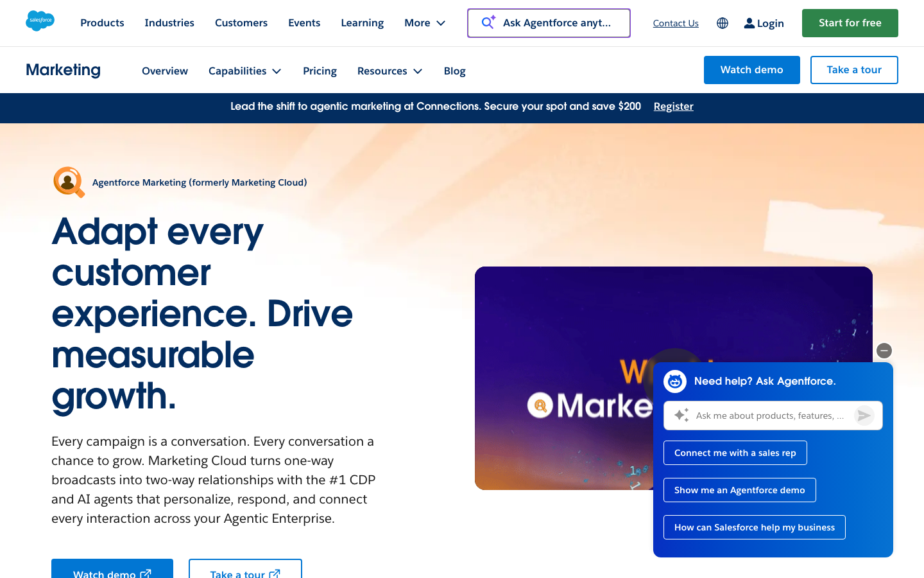Click the Contact Us link
Viewport: 924px width, 578px height.
(676, 23)
